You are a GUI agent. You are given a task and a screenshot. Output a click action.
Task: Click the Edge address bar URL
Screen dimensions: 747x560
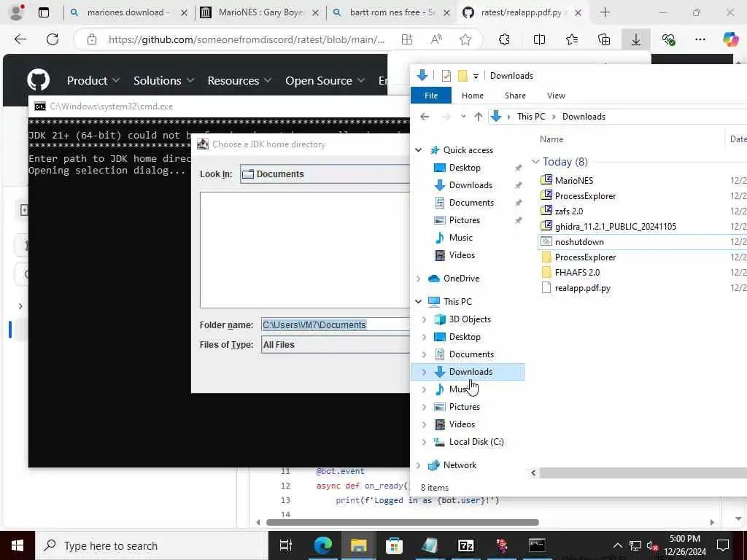247,39
